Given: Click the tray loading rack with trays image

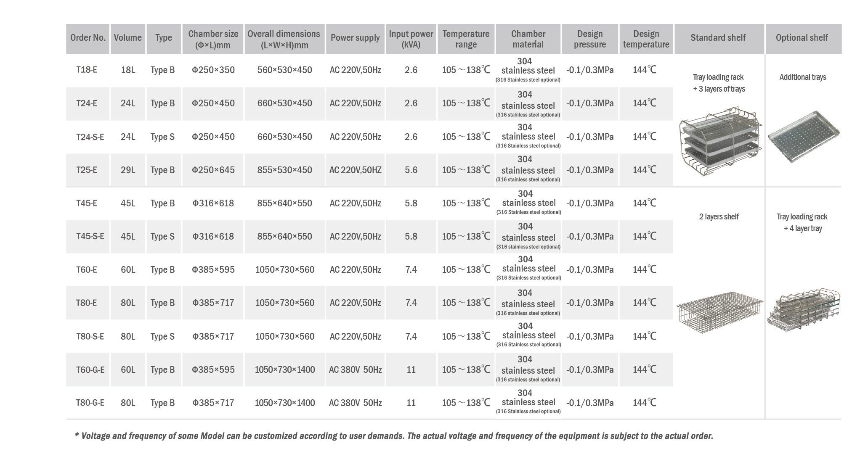Looking at the screenshot, I should 720,142.
